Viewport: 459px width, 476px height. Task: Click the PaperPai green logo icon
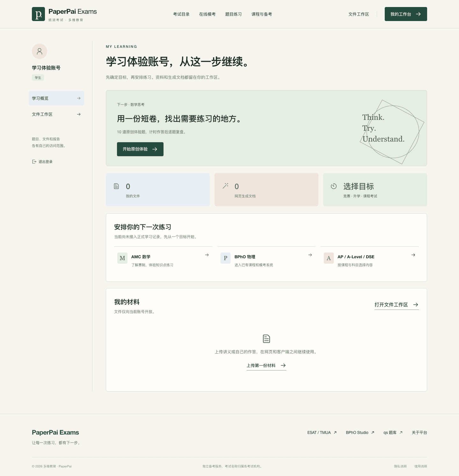(38, 14)
